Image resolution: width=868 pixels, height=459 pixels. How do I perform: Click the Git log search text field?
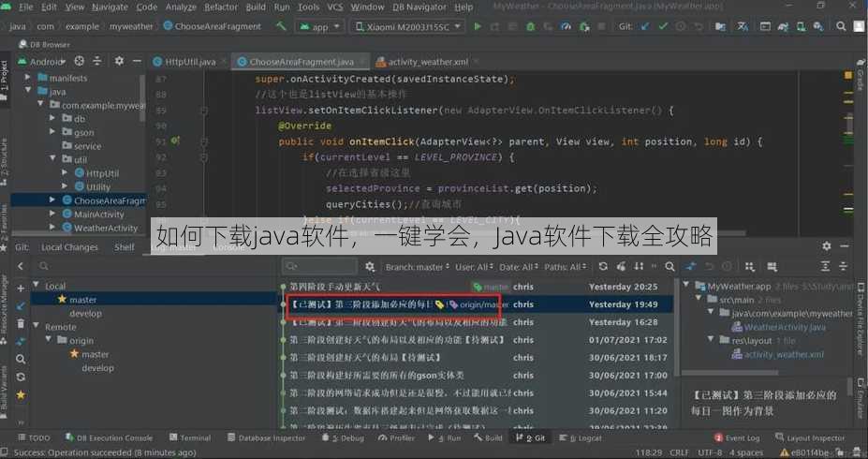click(x=320, y=267)
